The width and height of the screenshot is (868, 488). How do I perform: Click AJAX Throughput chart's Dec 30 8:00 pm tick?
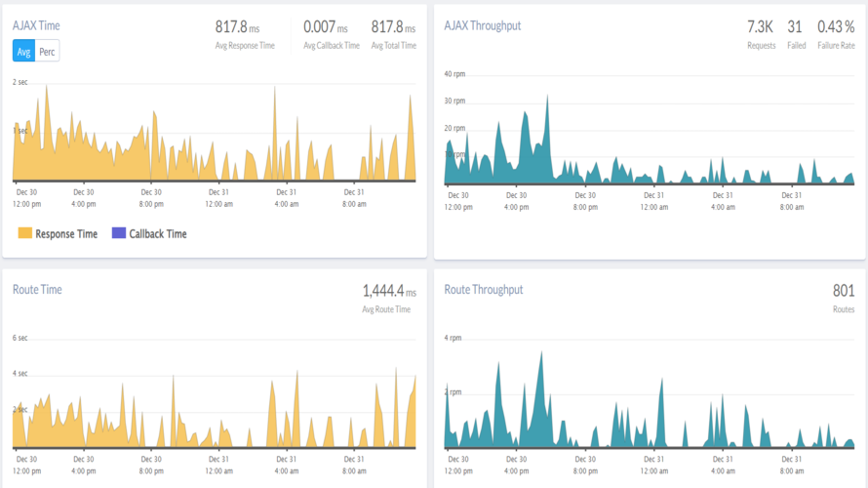coord(585,201)
